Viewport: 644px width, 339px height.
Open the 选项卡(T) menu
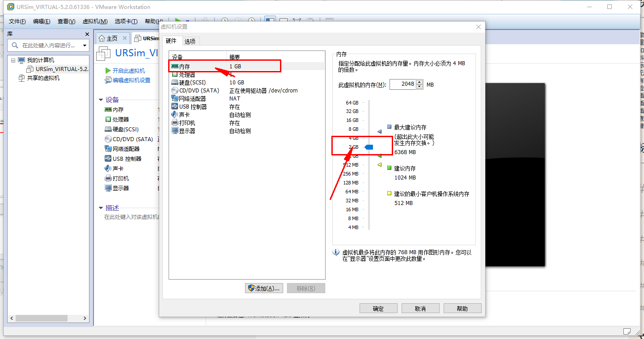(x=126, y=21)
